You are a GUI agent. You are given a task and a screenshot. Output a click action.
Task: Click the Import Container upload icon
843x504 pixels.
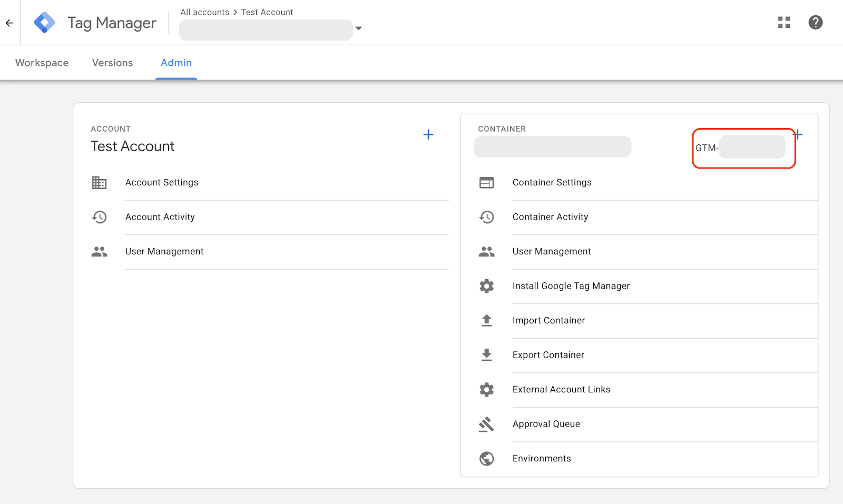486,320
